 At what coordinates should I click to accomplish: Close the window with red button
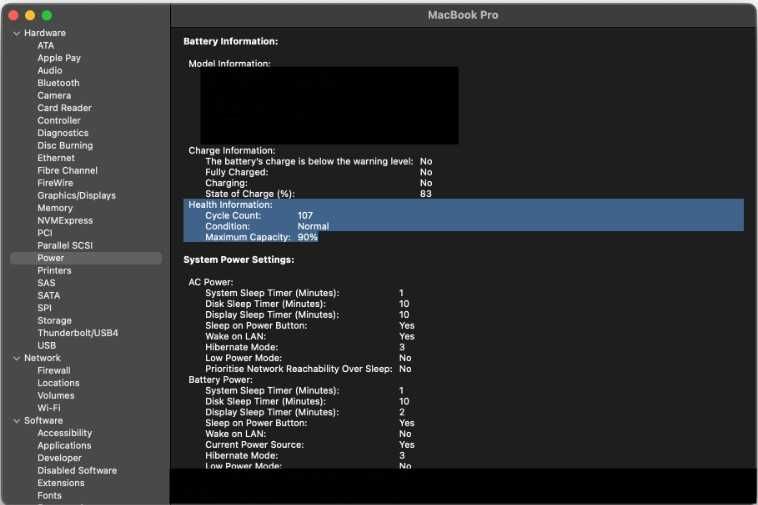tap(14, 16)
